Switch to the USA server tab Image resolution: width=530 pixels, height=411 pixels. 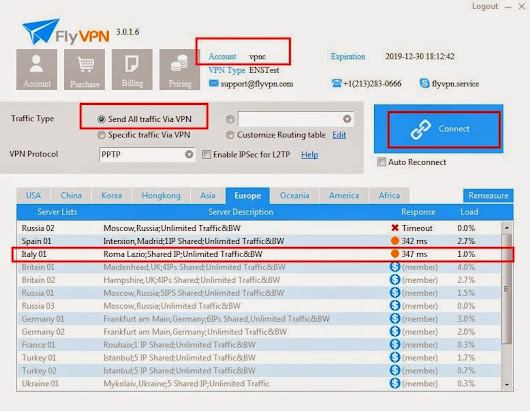click(33, 195)
